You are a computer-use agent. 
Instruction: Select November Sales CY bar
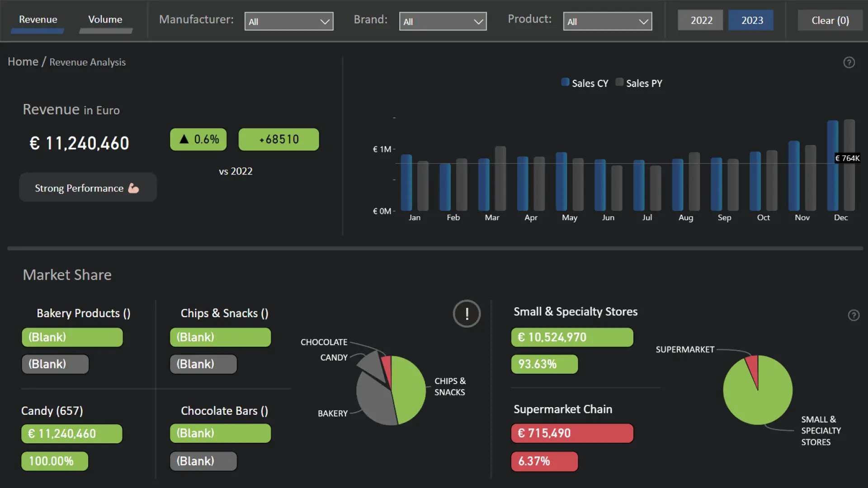pos(794,176)
